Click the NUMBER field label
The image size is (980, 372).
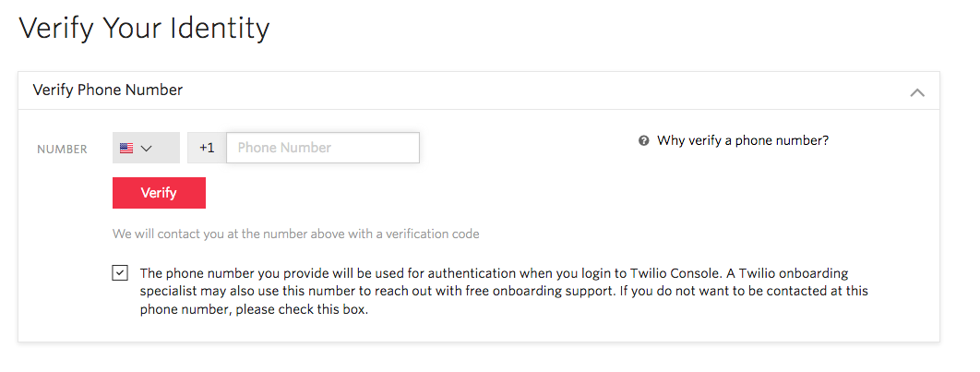click(62, 149)
